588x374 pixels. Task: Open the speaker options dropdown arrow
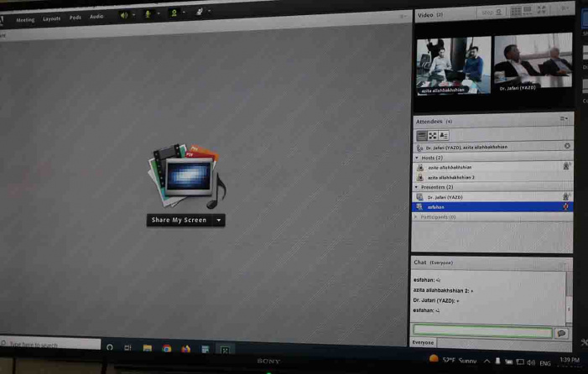134,14
